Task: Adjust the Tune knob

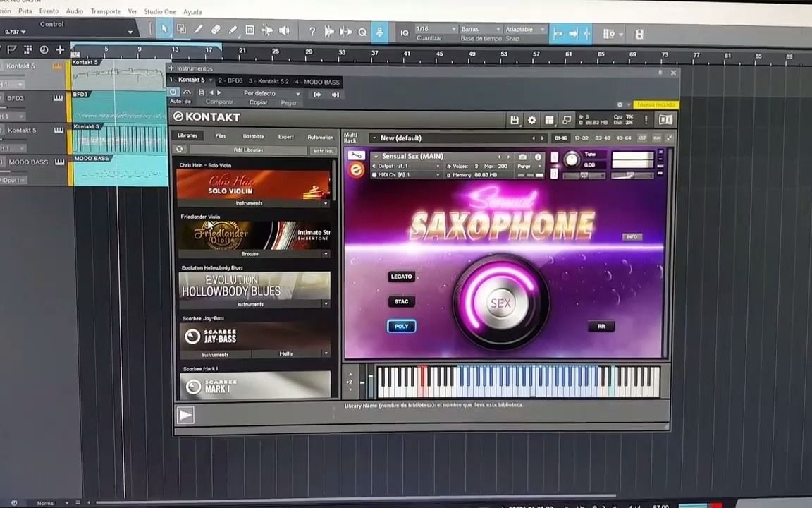Action: click(572, 159)
